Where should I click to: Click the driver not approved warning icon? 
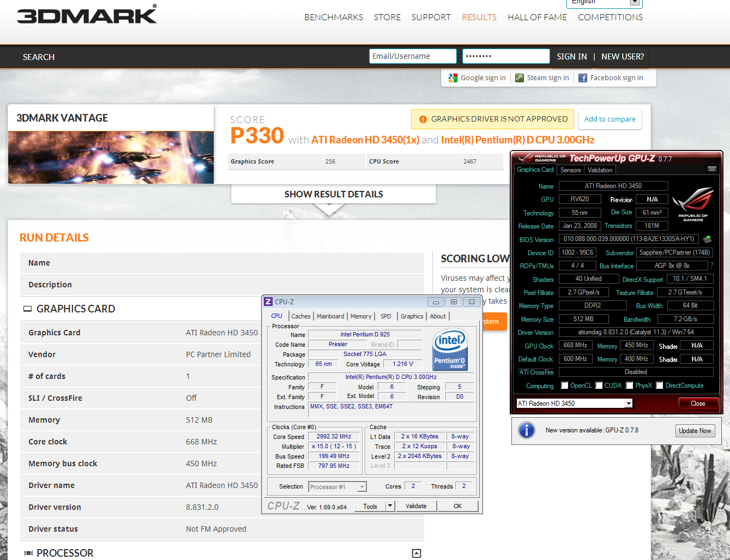pyautogui.click(x=423, y=119)
